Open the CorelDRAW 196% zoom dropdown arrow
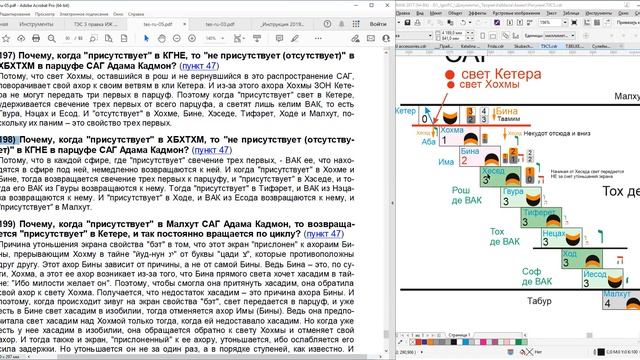Viewport: 640px width, 360px height. pos(565,22)
